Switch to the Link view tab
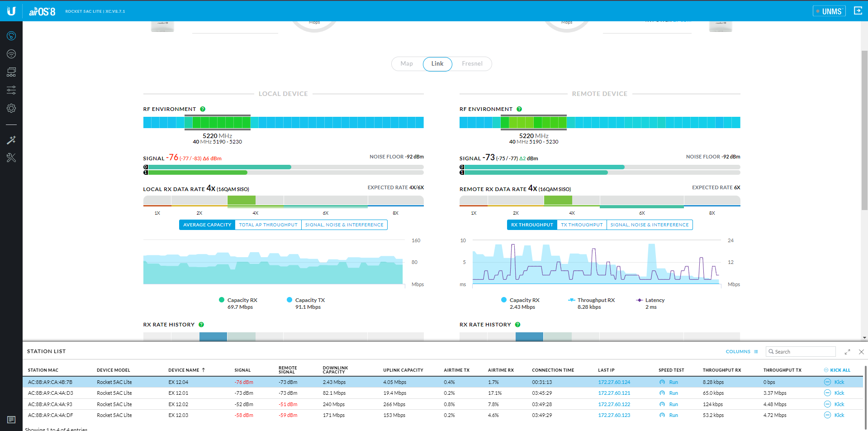 point(437,64)
